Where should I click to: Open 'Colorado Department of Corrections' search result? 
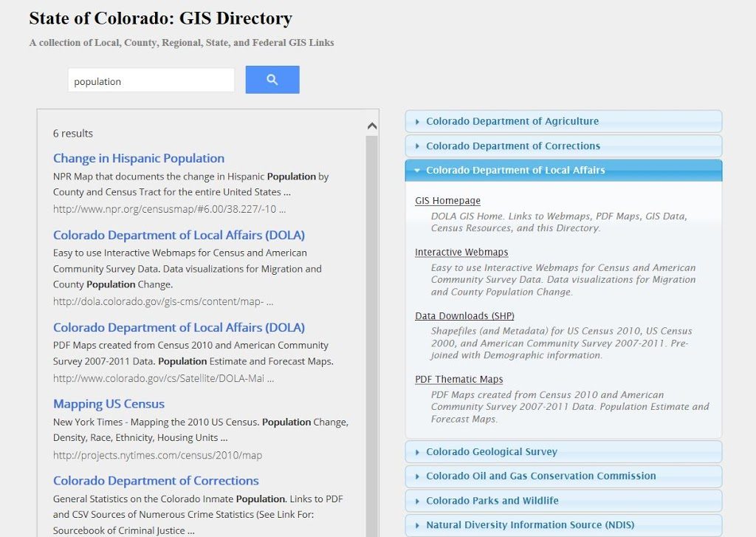156,481
